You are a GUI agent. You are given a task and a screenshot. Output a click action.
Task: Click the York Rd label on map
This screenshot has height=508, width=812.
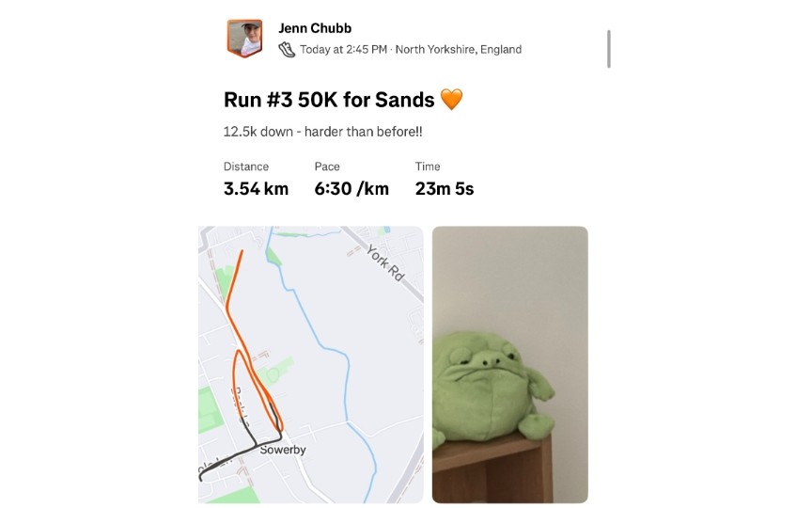(384, 266)
